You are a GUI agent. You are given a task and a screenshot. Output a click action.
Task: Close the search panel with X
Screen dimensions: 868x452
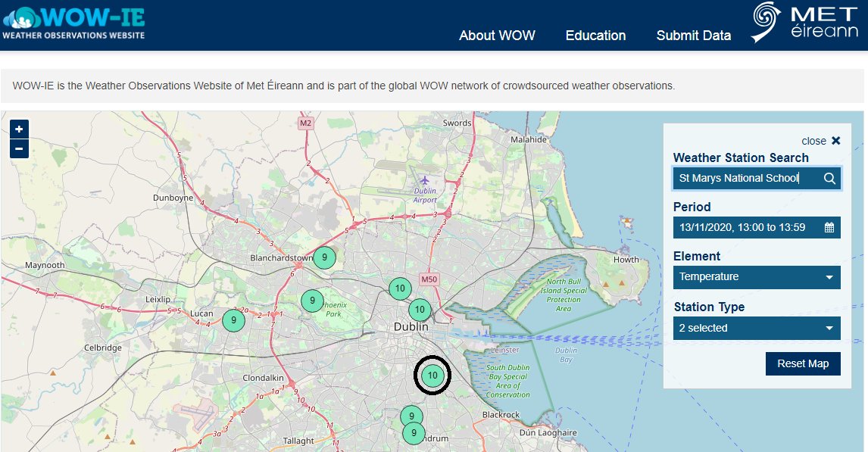click(836, 141)
